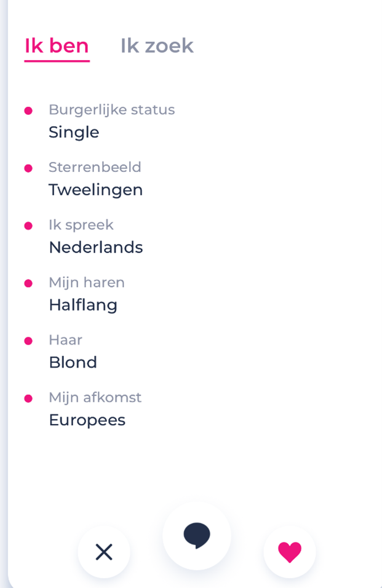
Task: Select the Nederlands language value
Action: coord(95,248)
